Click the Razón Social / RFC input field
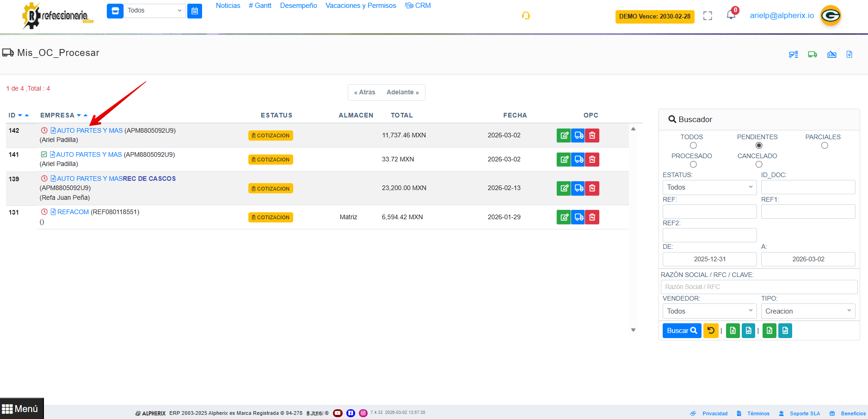Screen dimensions: 868x419 tap(759, 287)
